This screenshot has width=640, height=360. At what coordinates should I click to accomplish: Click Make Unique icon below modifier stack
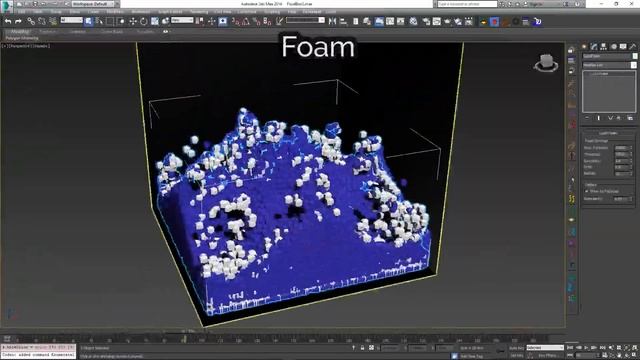pyautogui.click(x=610, y=118)
